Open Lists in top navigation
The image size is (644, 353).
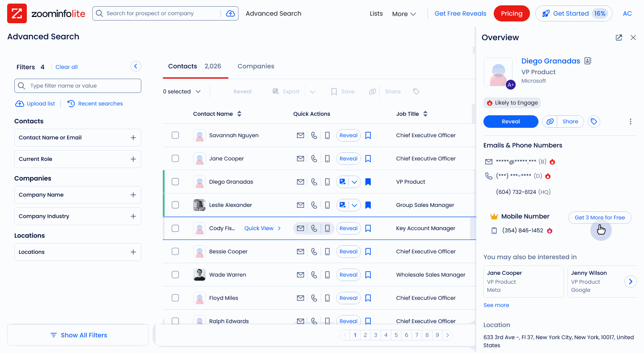click(x=376, y=13)
